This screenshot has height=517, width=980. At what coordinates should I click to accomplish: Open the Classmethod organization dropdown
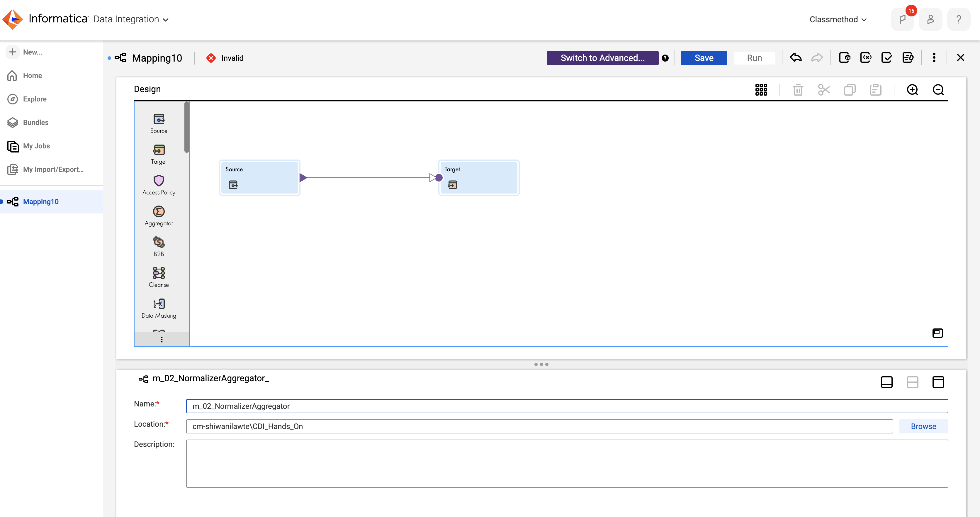click(838, 19)
